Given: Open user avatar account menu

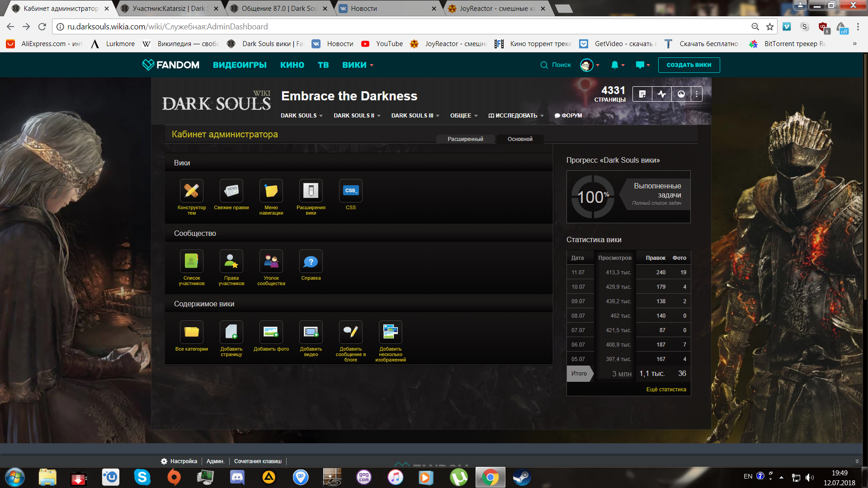Looking at the screenshot, I should pyautogui.click(x=589, y=65).
